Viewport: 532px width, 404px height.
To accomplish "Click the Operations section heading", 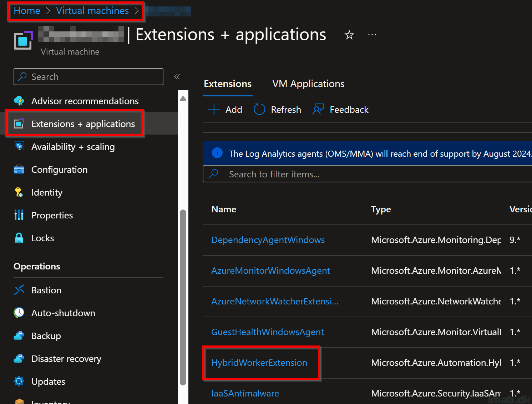I will pos(37,266).
